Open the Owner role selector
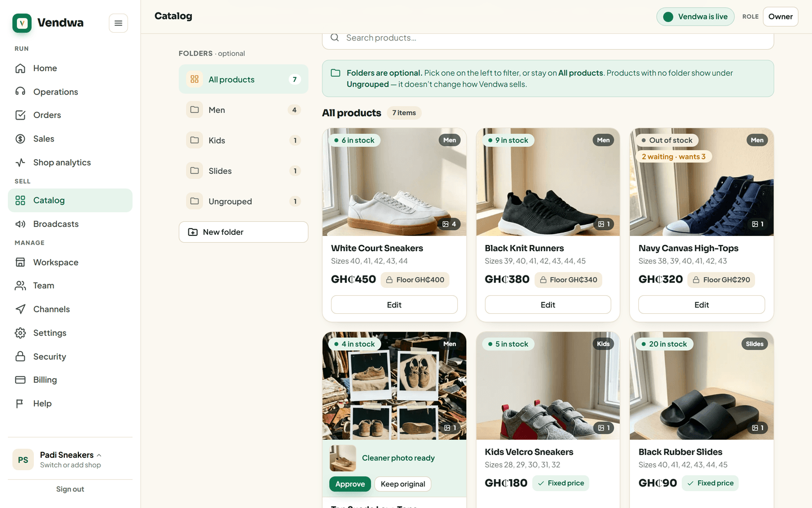This screenshot has height=508, width=812. click(x=780, y=16)
